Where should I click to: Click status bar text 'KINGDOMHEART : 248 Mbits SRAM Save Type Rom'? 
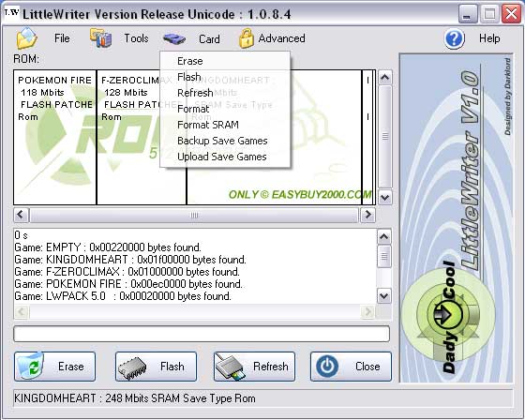pyautogui.click(x=135, y=398)
